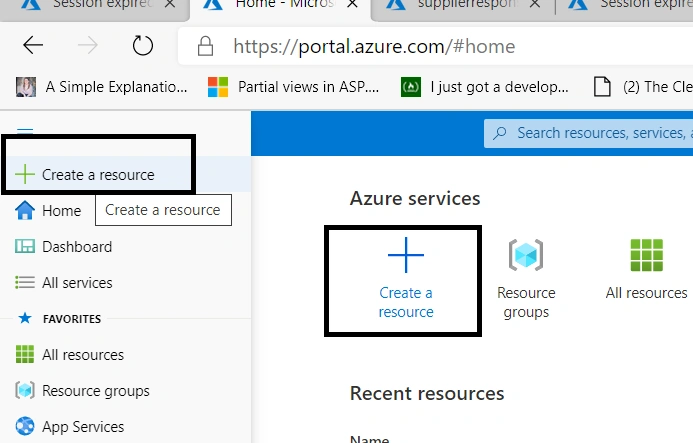Screen dimensions: 693x443
Task: Open Resource groups under Favorites
Action: [95, 391]
